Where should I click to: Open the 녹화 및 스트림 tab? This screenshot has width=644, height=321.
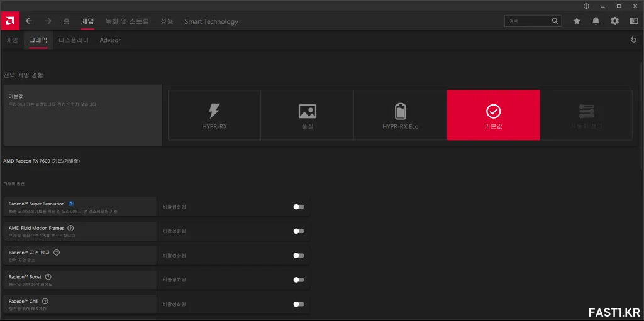(x=127, y=21)
